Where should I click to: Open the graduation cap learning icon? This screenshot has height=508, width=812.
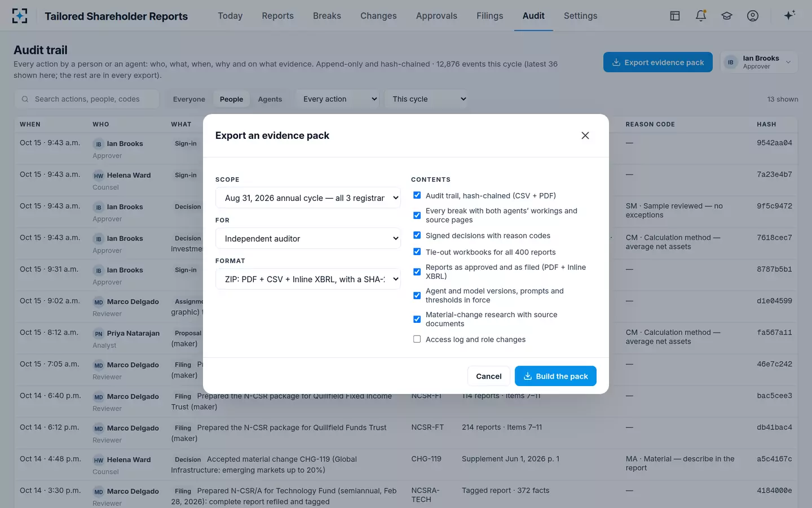point(727,16)
